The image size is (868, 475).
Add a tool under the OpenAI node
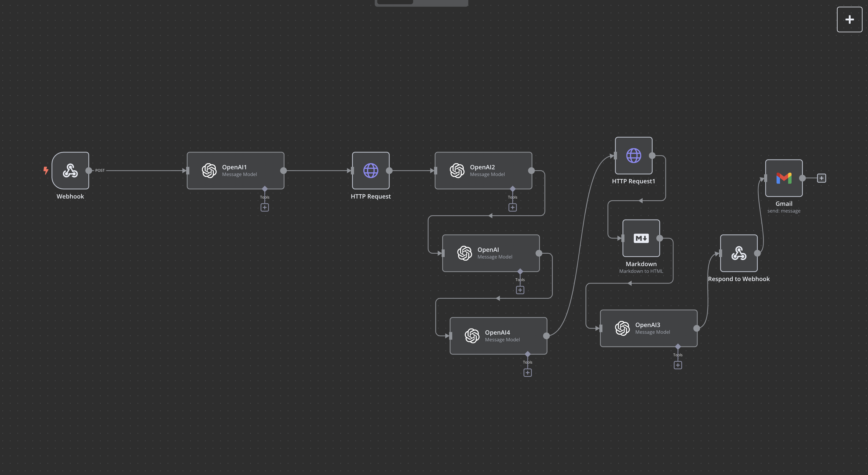coord(520,290)
